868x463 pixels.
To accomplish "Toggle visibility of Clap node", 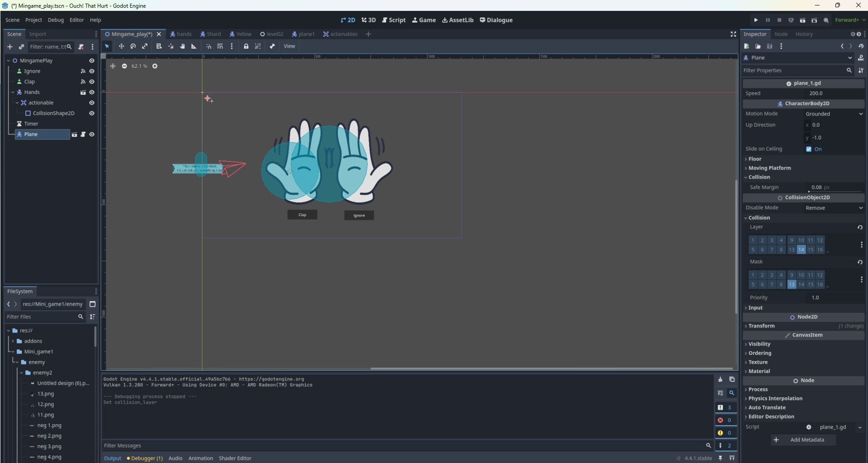I will point(92,82).
